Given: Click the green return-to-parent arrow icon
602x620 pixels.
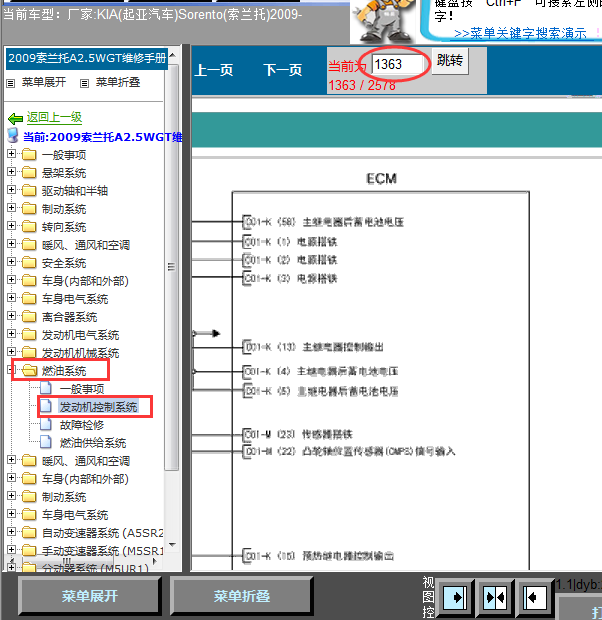Looking at the screenshot, I should click(15, 118).
